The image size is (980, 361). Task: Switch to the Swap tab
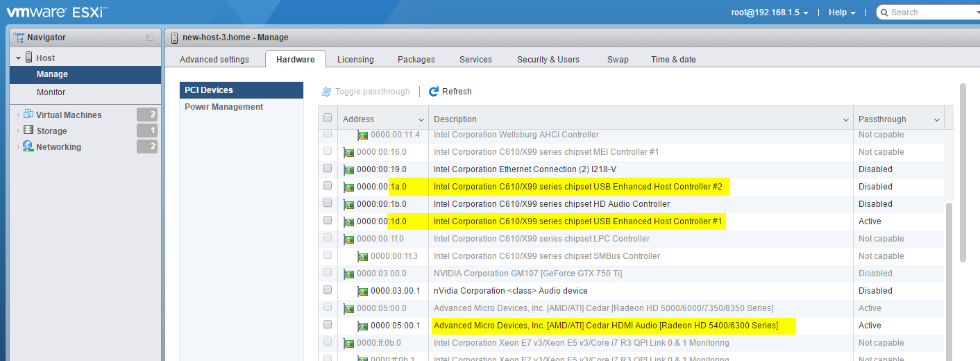point(618,60)
